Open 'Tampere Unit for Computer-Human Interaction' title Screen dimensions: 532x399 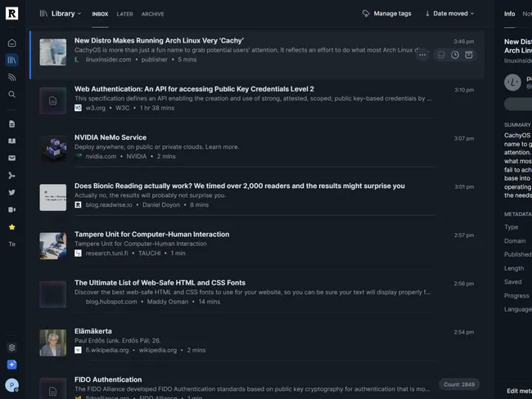(151, 234)
